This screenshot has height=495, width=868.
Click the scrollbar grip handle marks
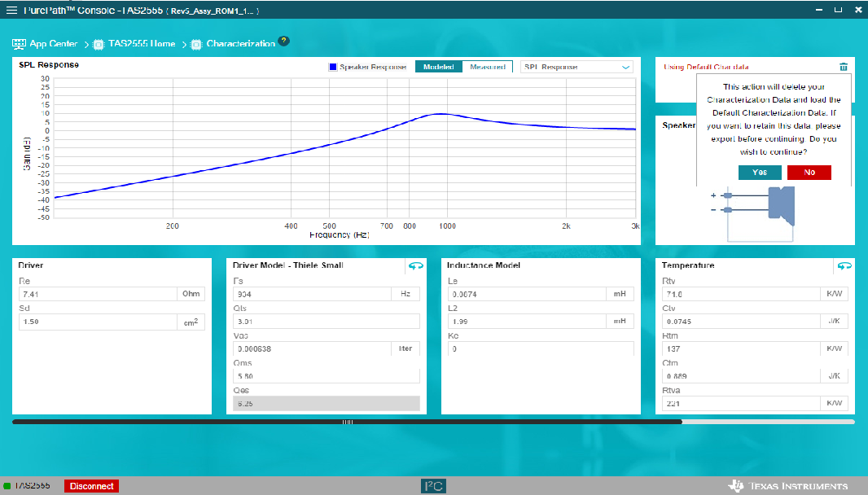coord(348,422)
